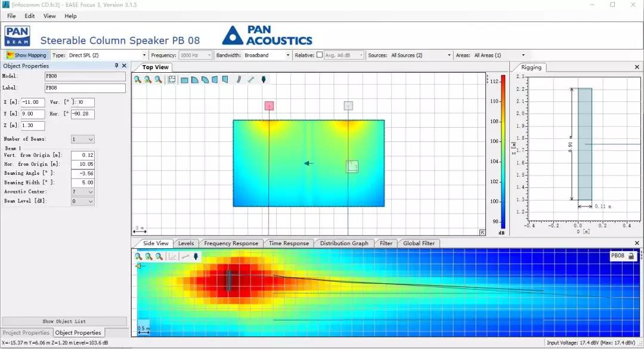Switch to the Filter tab
Image resolution: width=644 pixels, height=349 pixels.
(x=386, y=243)
